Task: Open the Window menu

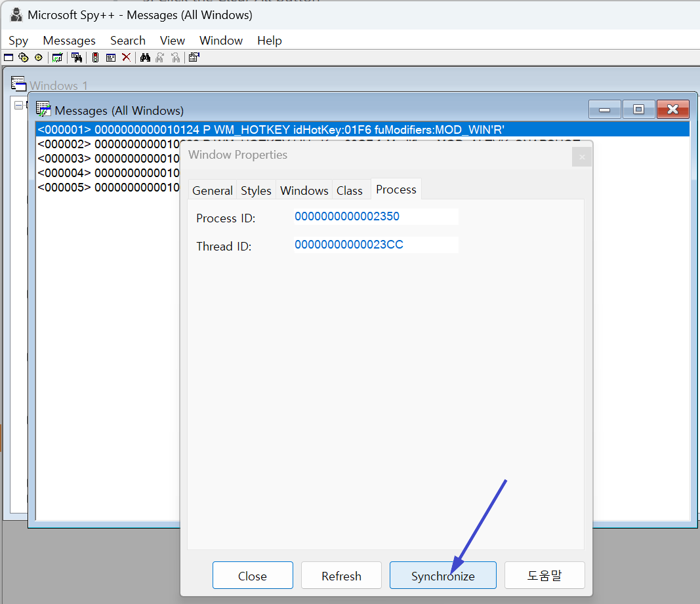Action: click(x=221, y=41)
